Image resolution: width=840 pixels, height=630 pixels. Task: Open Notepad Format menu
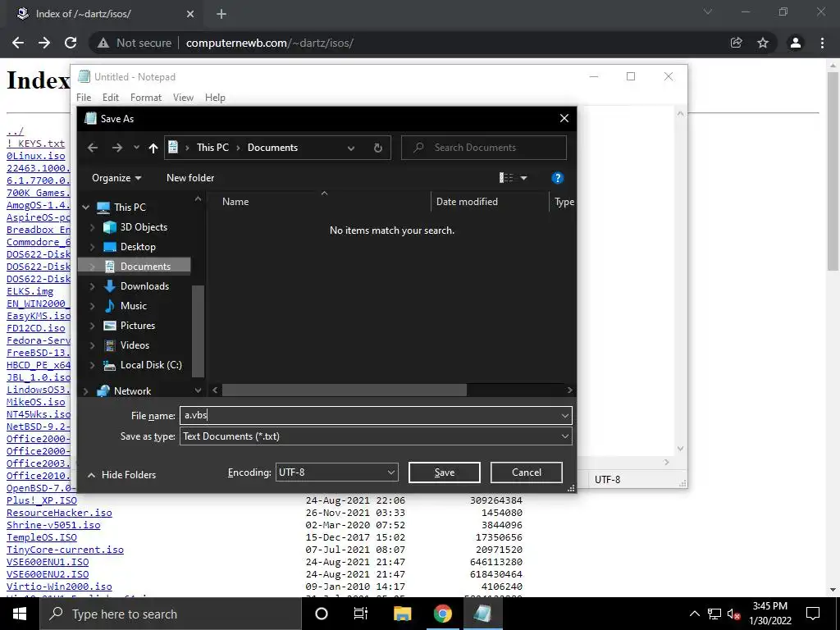click(146, 98)
